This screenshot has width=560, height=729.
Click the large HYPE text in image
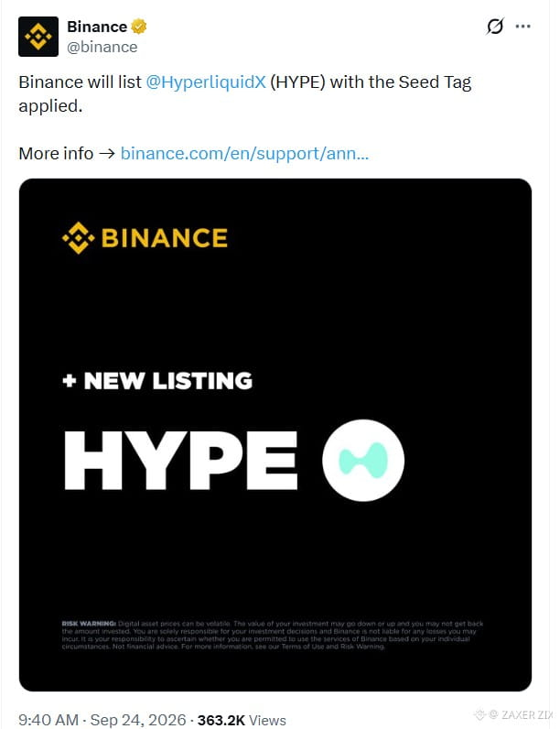click(181, 461)
